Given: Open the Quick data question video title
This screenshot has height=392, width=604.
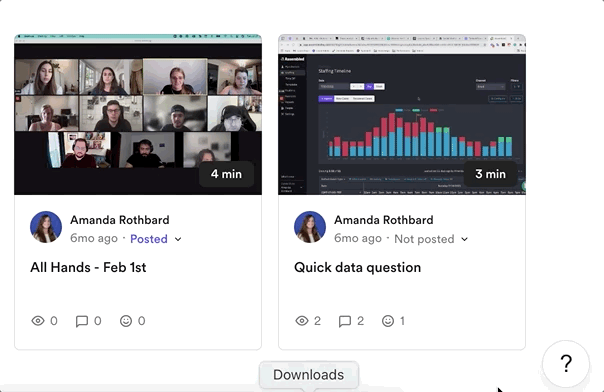Looking at the screenshot, I should 357,267.
